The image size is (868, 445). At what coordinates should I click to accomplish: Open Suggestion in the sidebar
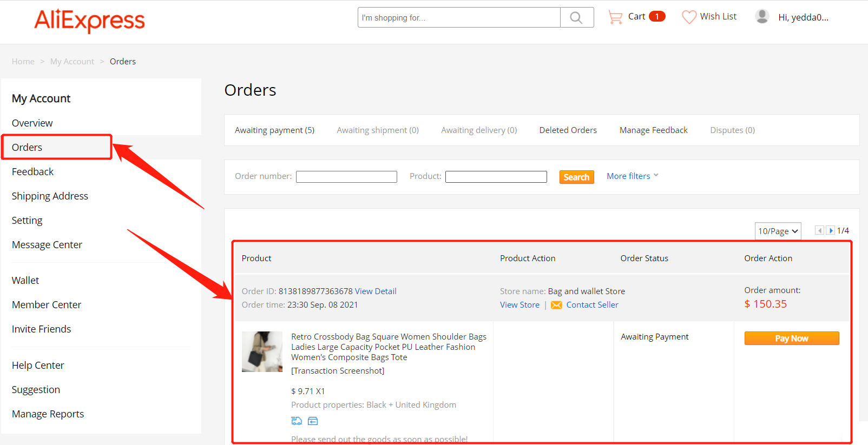(36, 390)
